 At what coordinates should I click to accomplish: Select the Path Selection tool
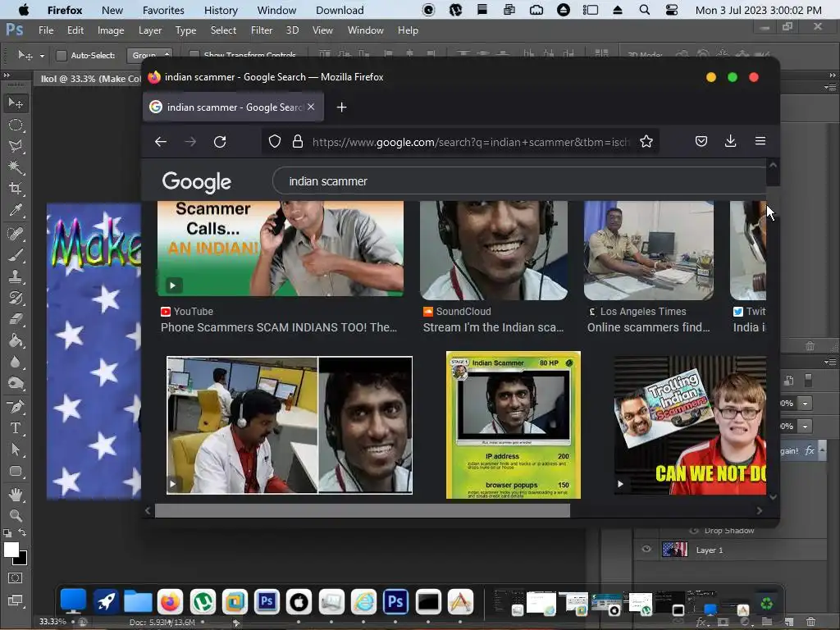(16, 450)
